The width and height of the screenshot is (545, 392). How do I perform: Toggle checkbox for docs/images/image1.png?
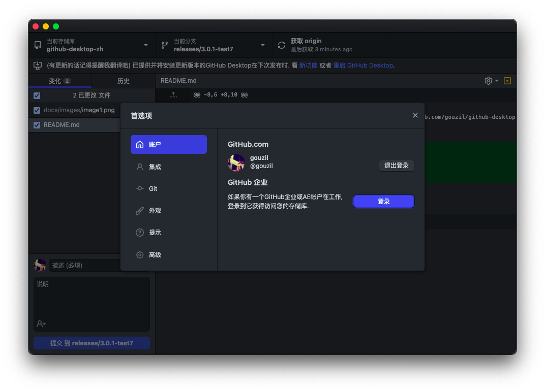[37, 110]
